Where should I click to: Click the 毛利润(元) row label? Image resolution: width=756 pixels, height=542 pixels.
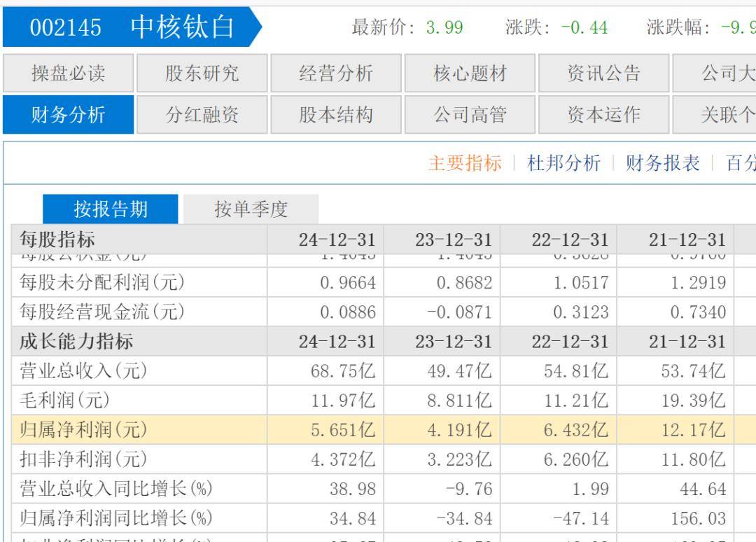click(x=64, y=401)
